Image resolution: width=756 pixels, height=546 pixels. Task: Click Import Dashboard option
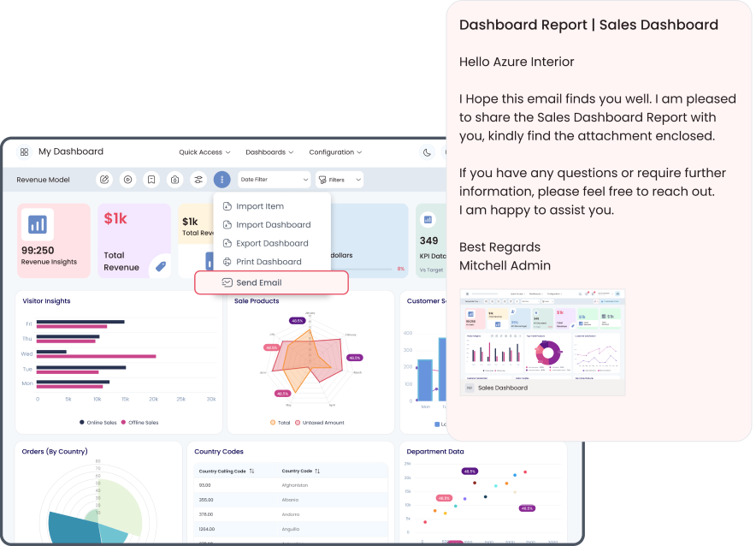pos(271,225)
